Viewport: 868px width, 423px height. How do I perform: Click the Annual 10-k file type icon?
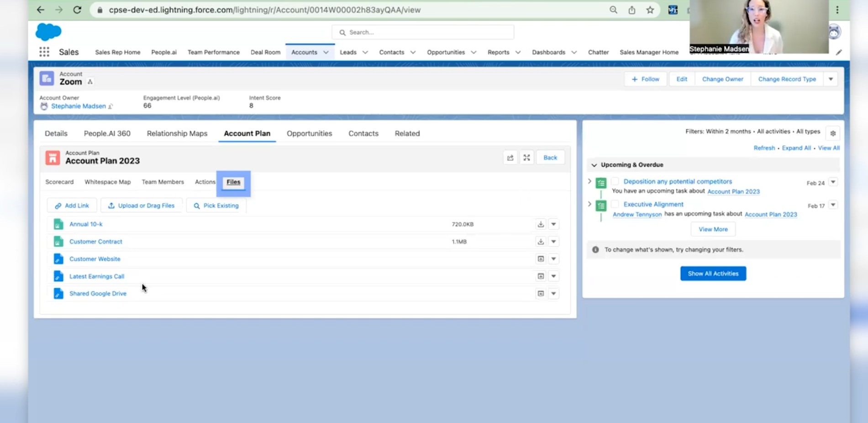click(58, 224)
